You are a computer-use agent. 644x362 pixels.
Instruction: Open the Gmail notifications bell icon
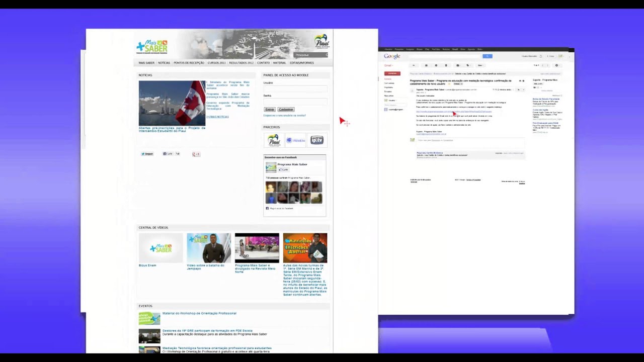tap(541, 56)
